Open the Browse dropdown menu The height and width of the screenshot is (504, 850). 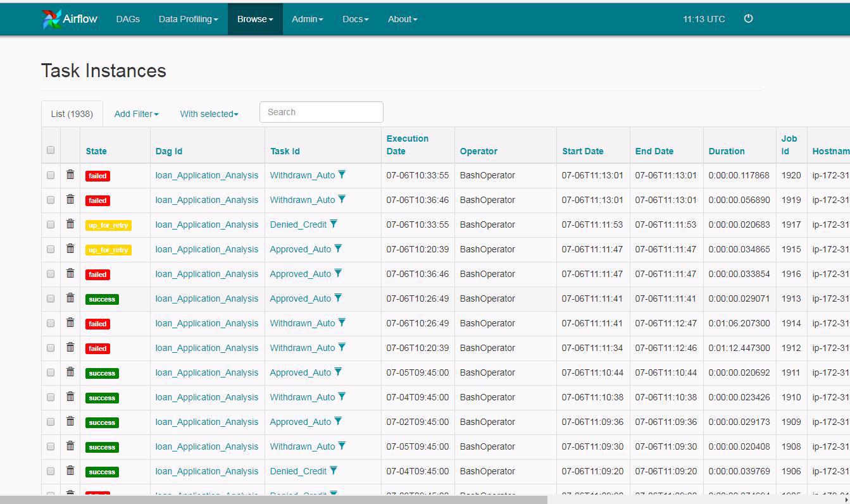tap(255, 19)
